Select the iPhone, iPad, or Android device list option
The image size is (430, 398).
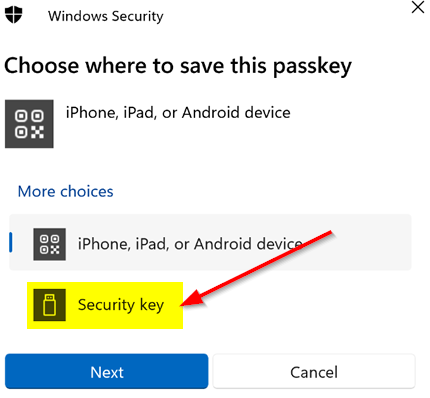tap(210, 242)
